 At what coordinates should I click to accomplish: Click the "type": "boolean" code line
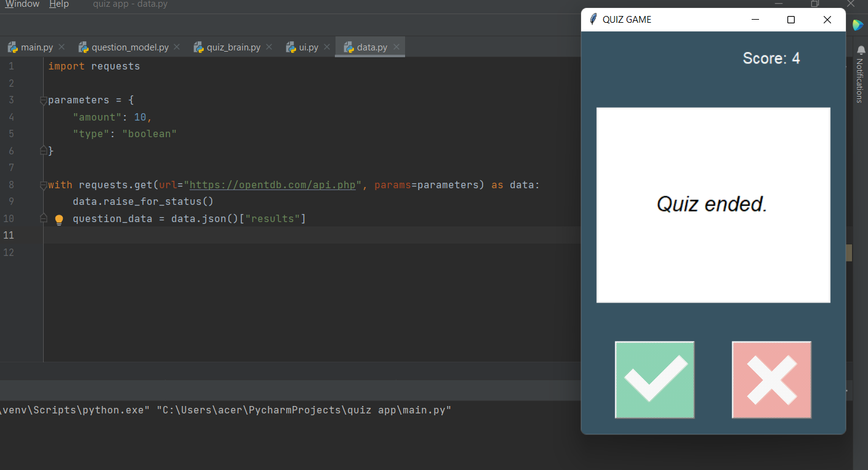[125, 133]
